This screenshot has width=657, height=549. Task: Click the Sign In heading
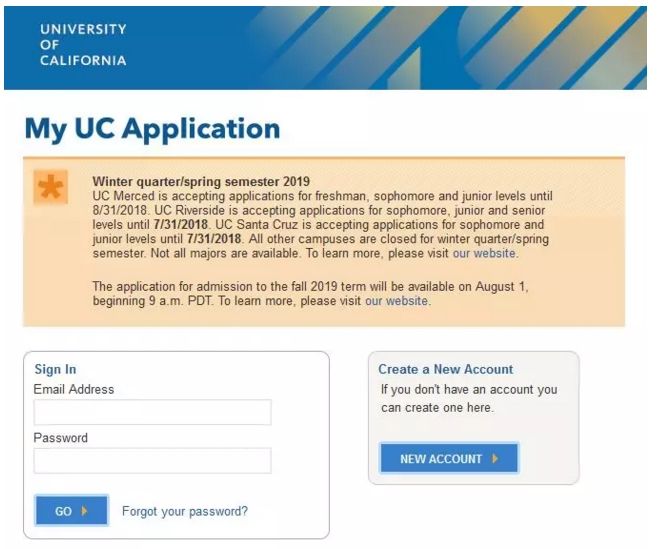pyautogui.click(x=55, y=369)
